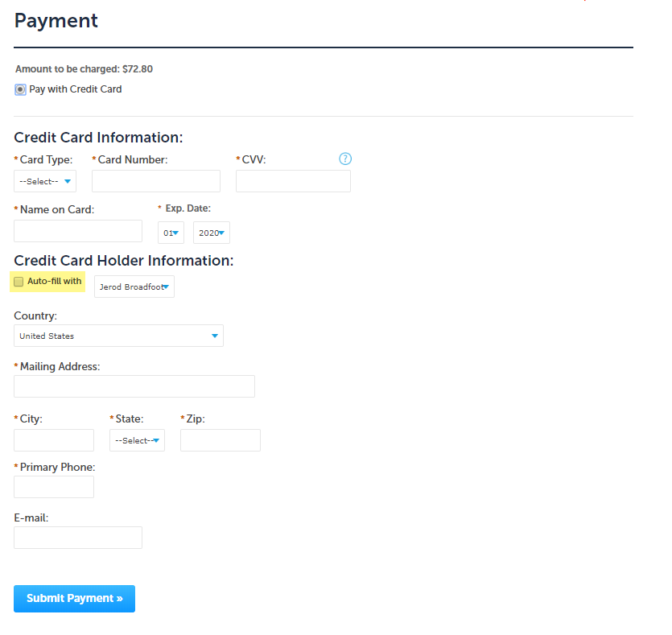This screenshot has height=635, width=672.
Task: Select the Pay with Credit Card option
Action: pyautogui.click(x=20, y=90)
